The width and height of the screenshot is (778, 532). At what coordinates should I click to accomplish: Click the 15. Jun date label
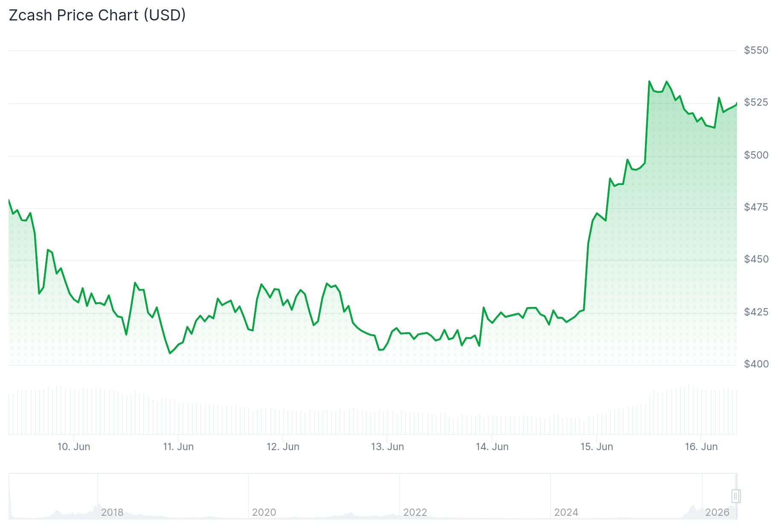pos(597,447)
